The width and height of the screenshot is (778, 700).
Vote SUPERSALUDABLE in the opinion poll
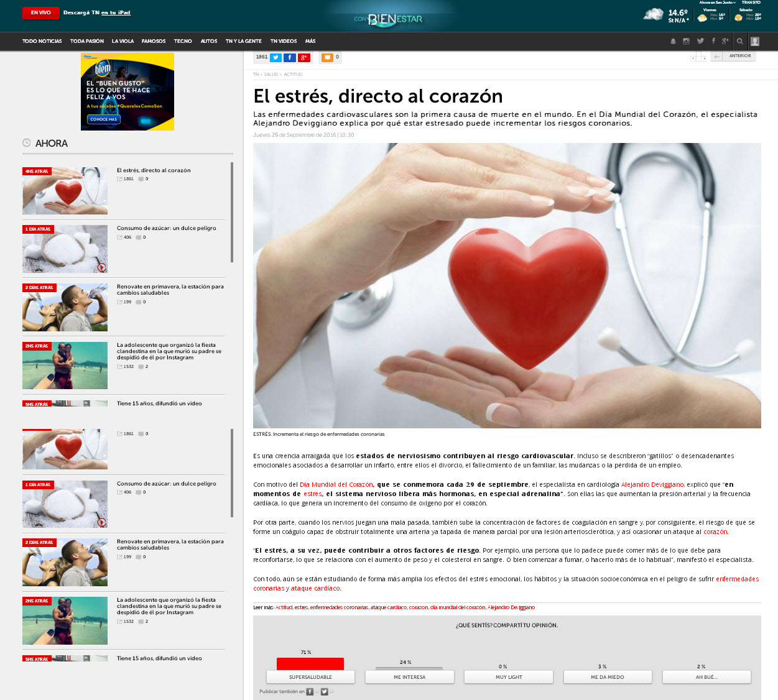tap(310, 677)
